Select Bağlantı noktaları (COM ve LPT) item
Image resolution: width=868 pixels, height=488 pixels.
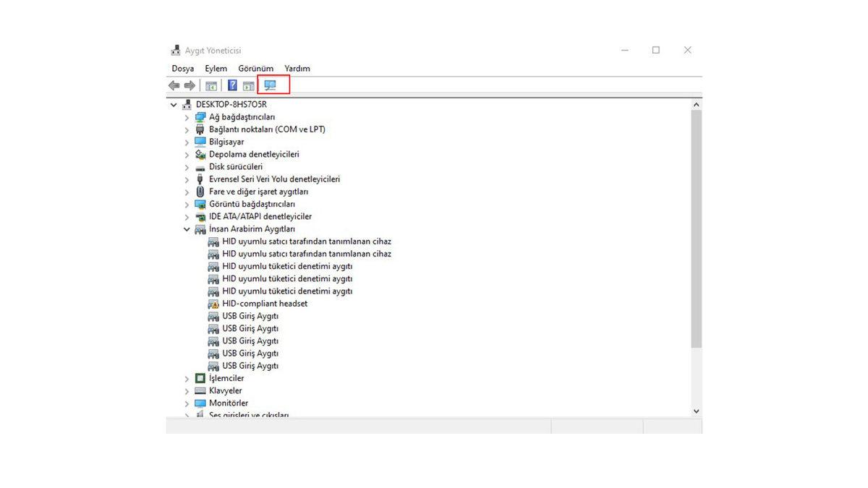click(x=267, y=129)
